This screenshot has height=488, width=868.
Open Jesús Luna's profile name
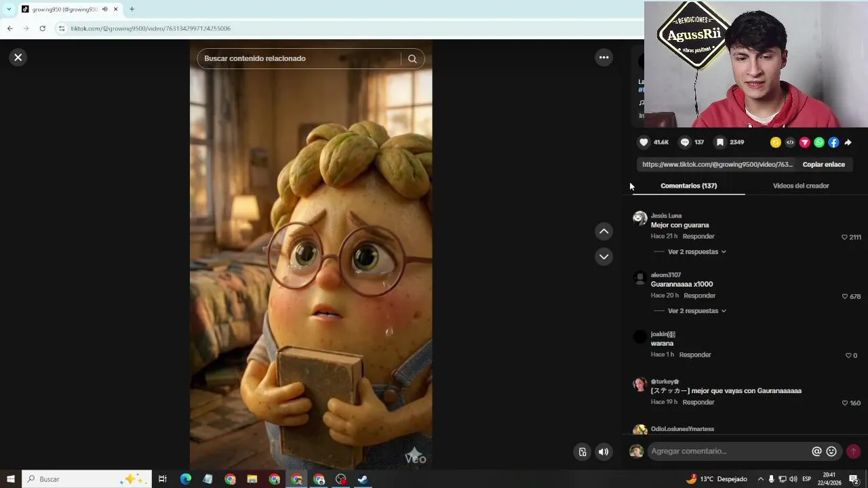pyautogui.click(x=666, y=216)
